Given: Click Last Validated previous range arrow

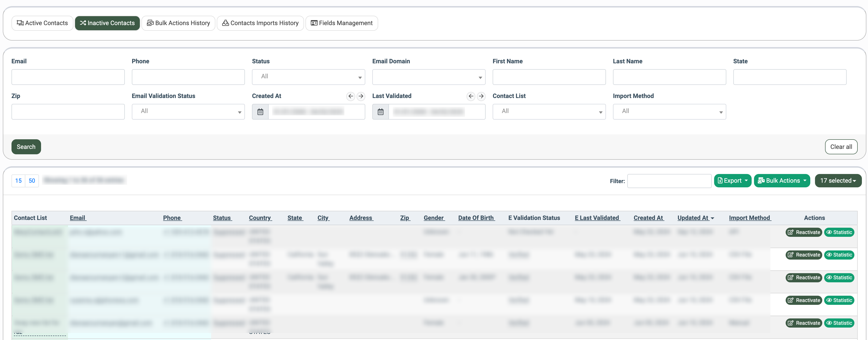Looking at the screenshot, I should 471,96.
